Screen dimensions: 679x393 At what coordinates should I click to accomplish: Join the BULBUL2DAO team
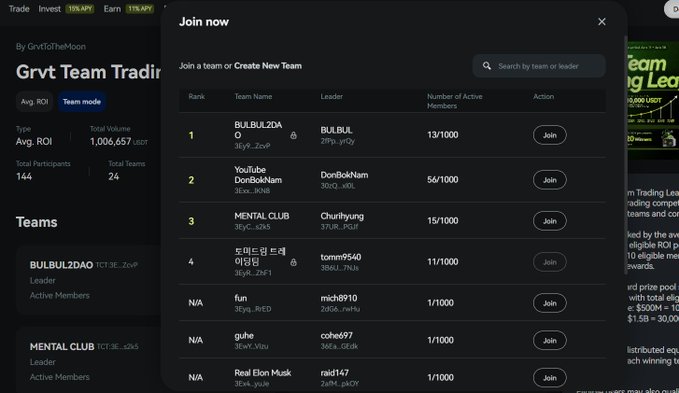pos(550,135)
